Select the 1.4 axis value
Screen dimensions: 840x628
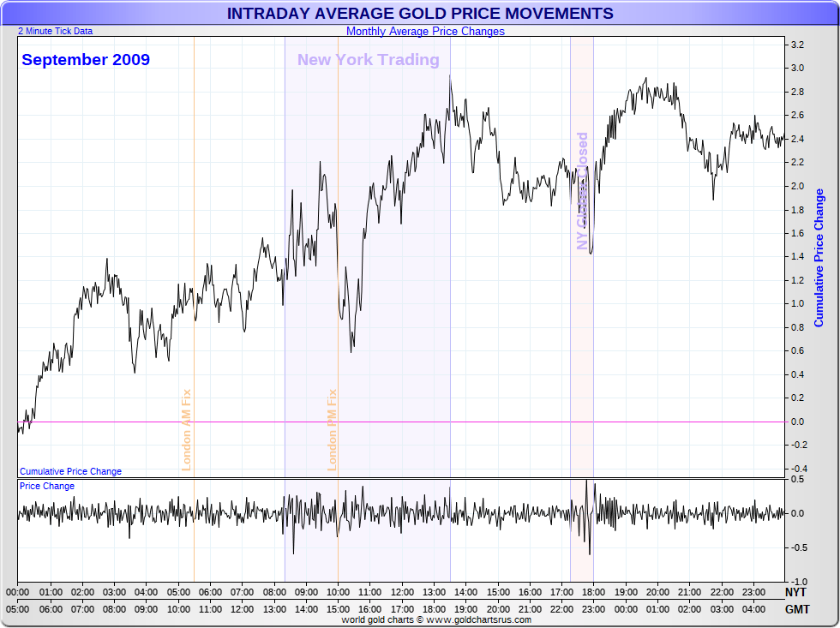pyautogui.click(x=798, y=256)
